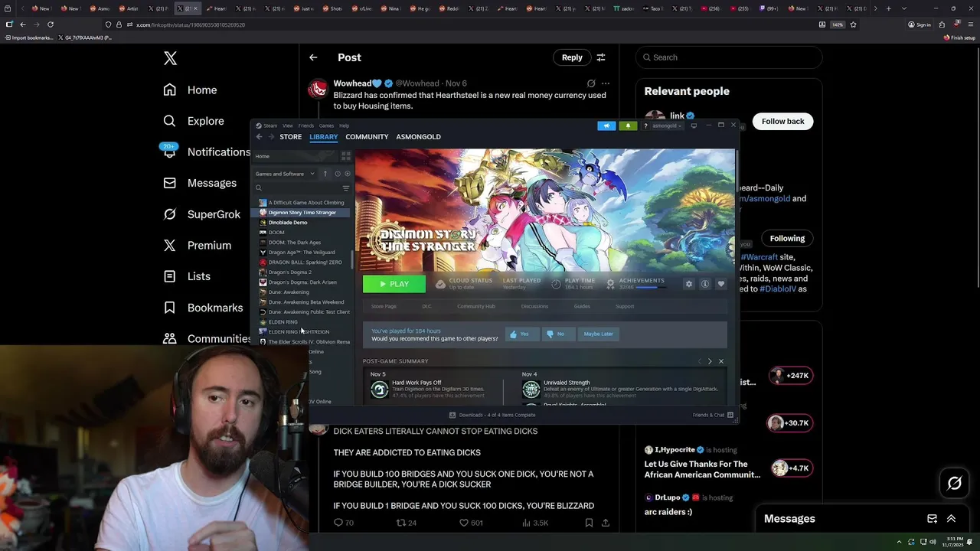Like the post with 601 likes
Image resolution: width=980 pixels, height=551 pixels.
[471, 523]
